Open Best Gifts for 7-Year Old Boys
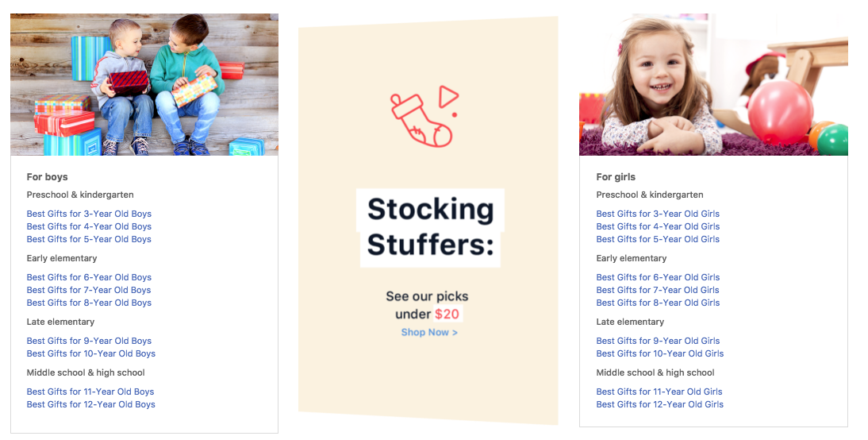Image resolution: width=868 pixels, height=440 pixels. click(89, 290)
